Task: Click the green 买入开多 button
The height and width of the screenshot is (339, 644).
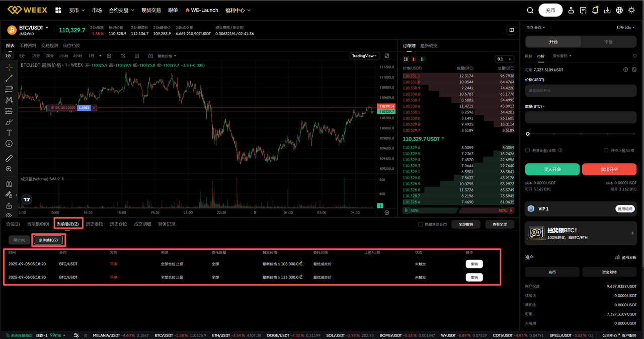Action: pos(552,170)
